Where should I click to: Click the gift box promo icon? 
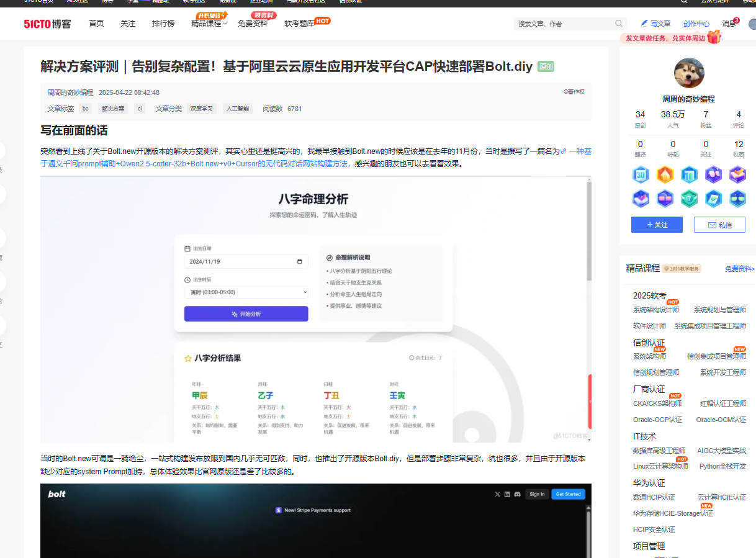coord(714,37)
